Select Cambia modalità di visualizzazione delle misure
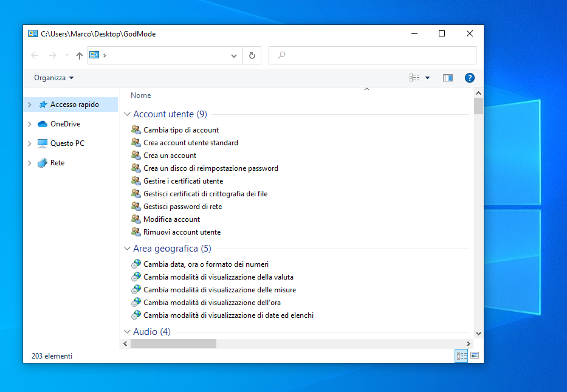 pos(220,290)
